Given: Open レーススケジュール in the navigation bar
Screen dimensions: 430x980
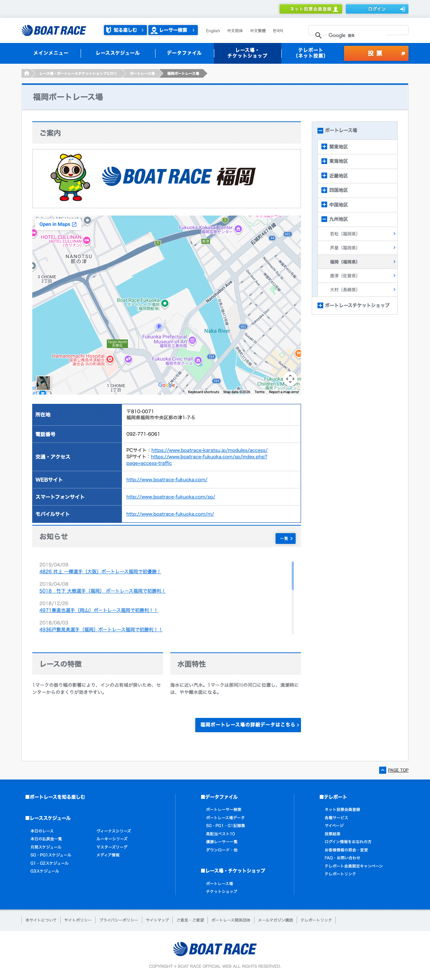Looking at the screenshot, I should [118, 53].
